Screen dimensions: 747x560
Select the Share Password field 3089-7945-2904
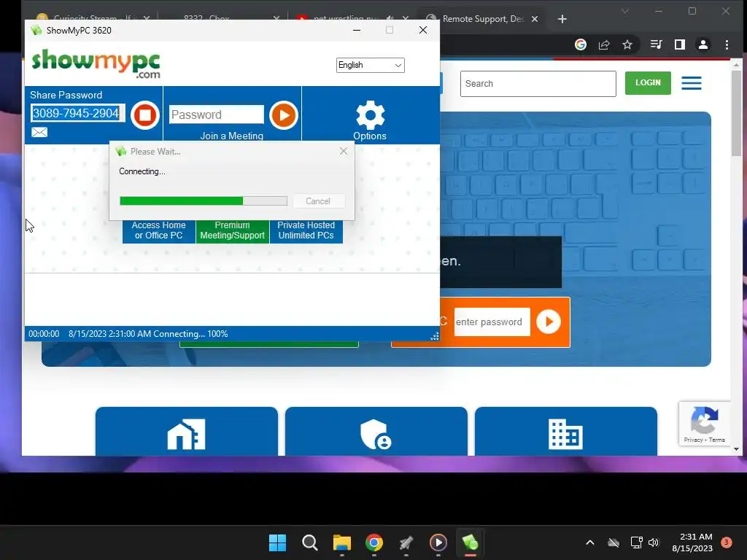click(77, 113)
